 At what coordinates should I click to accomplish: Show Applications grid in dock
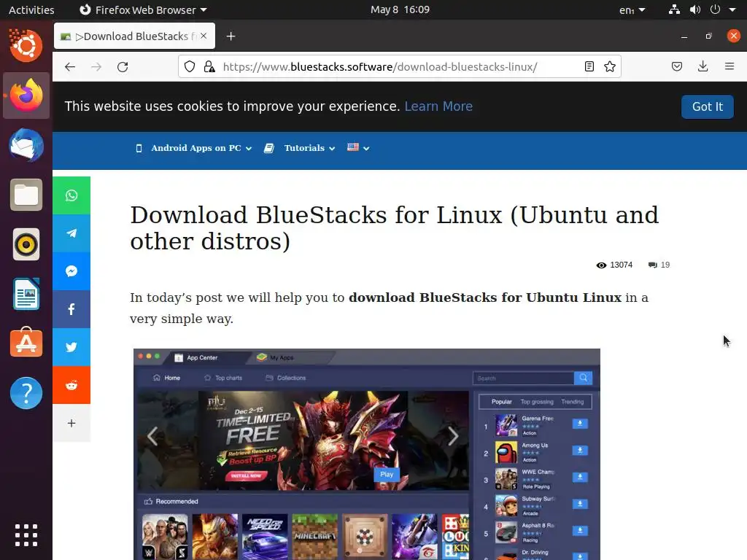(x=26, y=535)
